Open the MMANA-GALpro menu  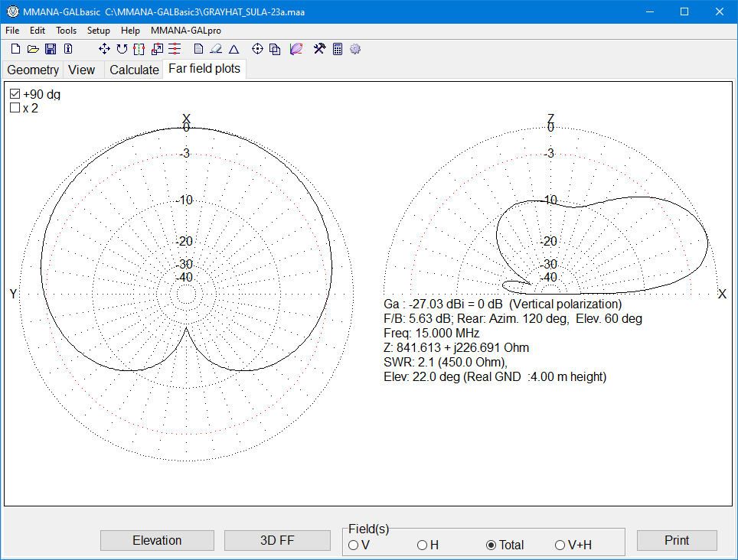(185, 31)
